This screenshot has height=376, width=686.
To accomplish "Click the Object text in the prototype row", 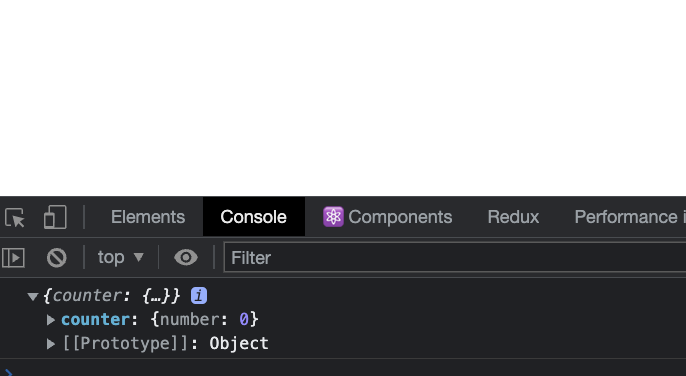I will [239, 344].
